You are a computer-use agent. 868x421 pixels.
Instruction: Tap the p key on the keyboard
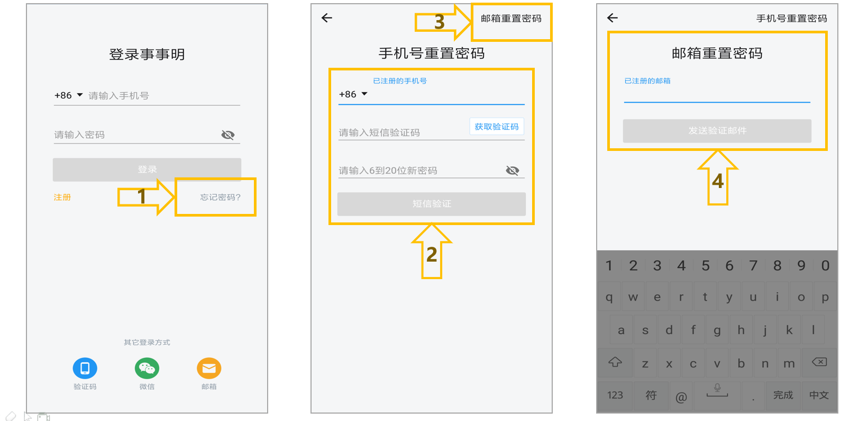tap(825, 297)
